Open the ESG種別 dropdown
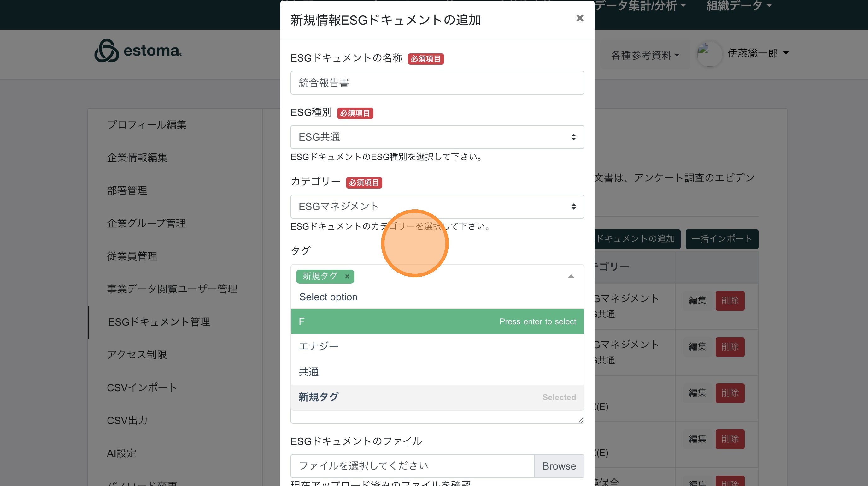This screenshot has width=868, height=486. click(437, 137)
